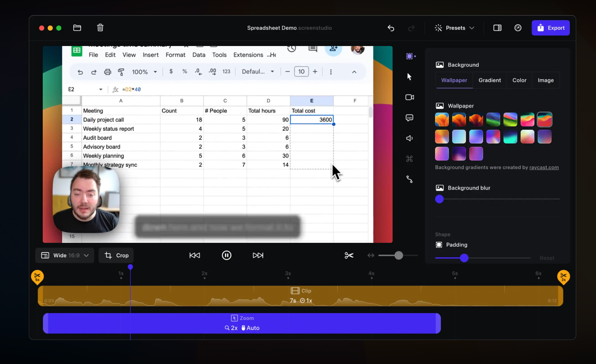Open the project folder icon

tap(77, 28)
